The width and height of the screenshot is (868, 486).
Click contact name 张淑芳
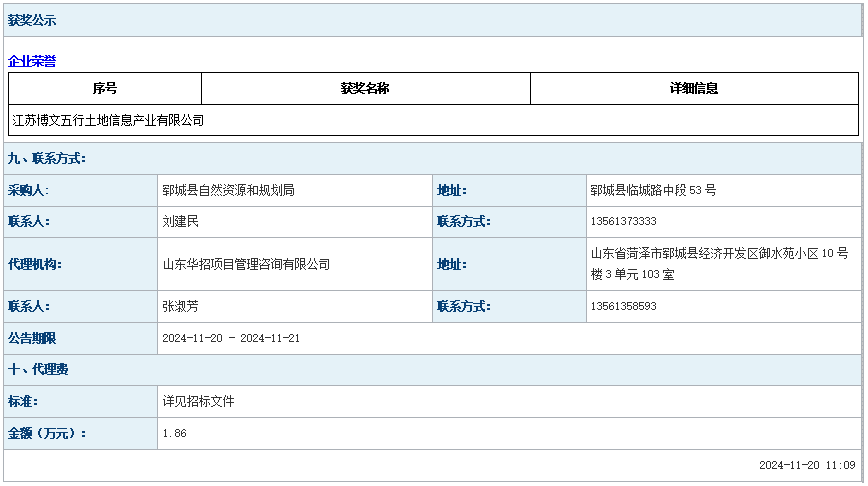pyautogui.click(x=180, y=307)
